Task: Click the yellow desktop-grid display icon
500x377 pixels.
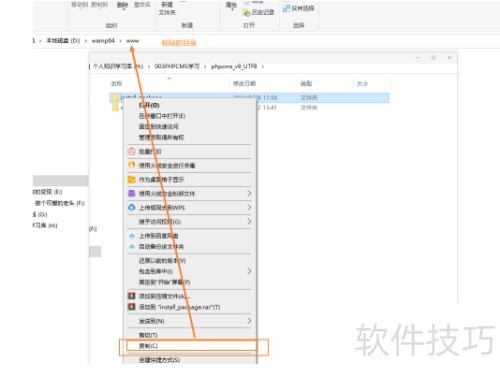Action: tap(131, 179)
